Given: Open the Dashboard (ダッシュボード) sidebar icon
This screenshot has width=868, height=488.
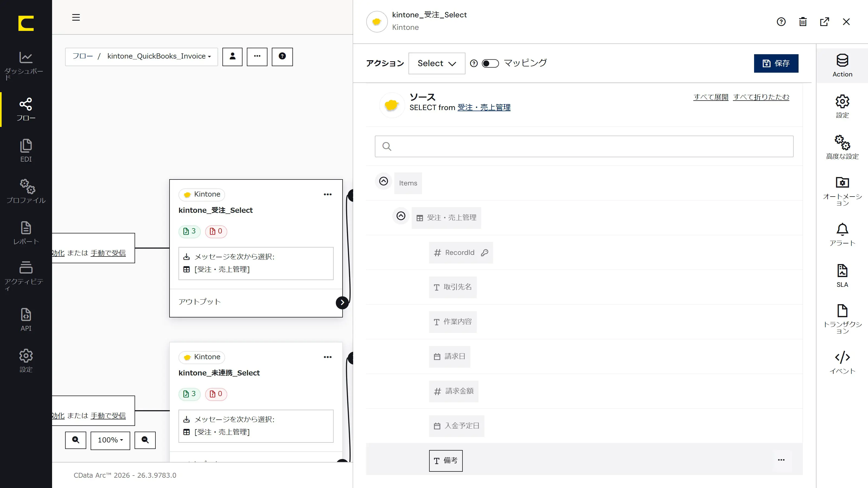Looking at the screenshot, I should click(x=25, y=66).
